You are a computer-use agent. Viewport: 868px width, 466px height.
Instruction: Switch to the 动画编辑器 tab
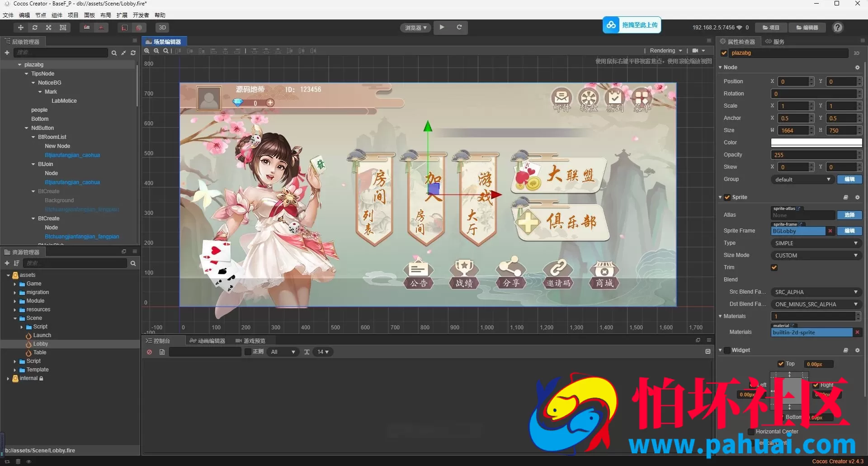tap(208, 341)
